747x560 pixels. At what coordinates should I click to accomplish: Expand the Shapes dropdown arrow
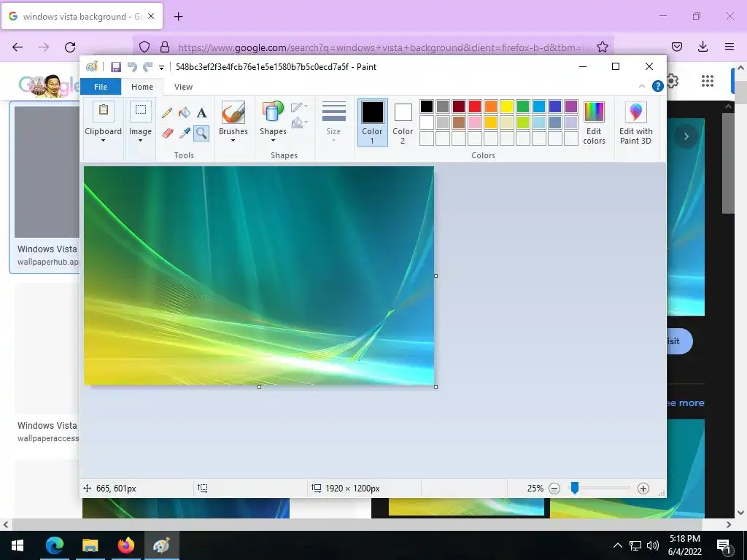tap(273, 141)
